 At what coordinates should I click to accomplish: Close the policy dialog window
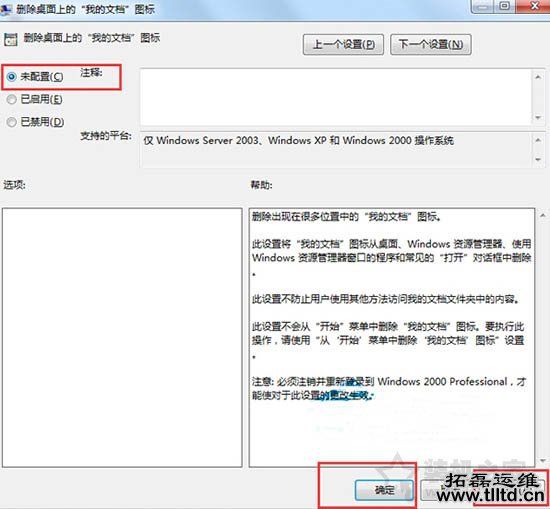pos(534,6)
